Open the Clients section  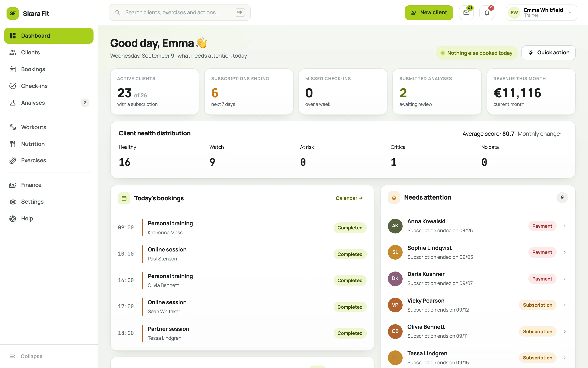49,52
